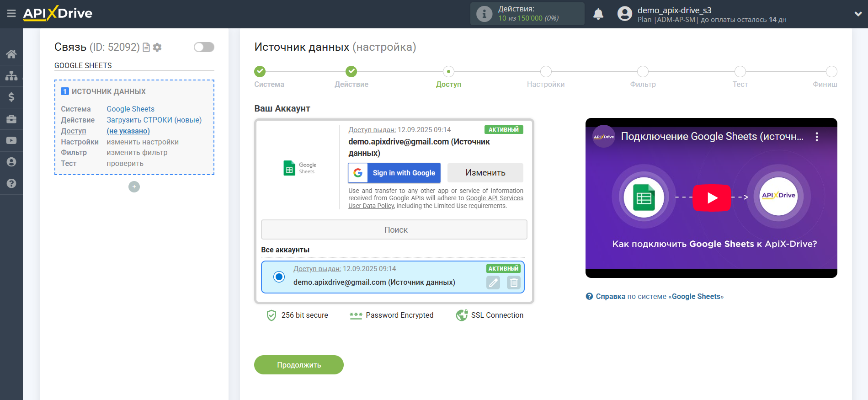
Task: Go to Система step
Action: point(260,71)
